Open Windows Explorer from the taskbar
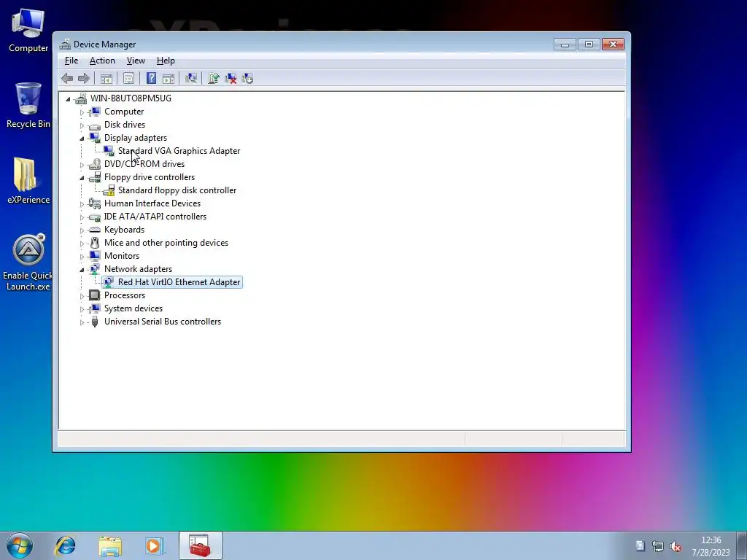This screenshot has width=747, height=560. 110,545
